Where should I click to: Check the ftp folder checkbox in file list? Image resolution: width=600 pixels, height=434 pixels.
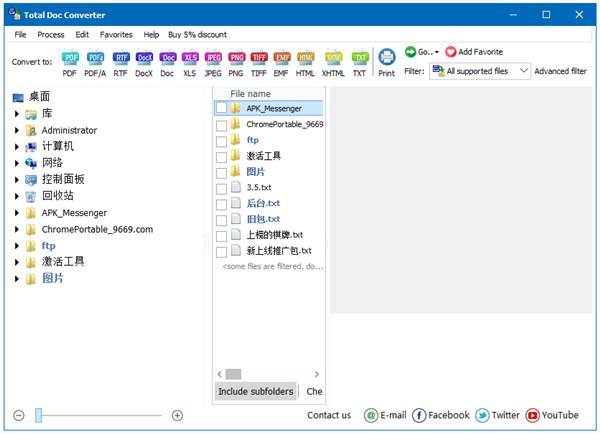222,141
